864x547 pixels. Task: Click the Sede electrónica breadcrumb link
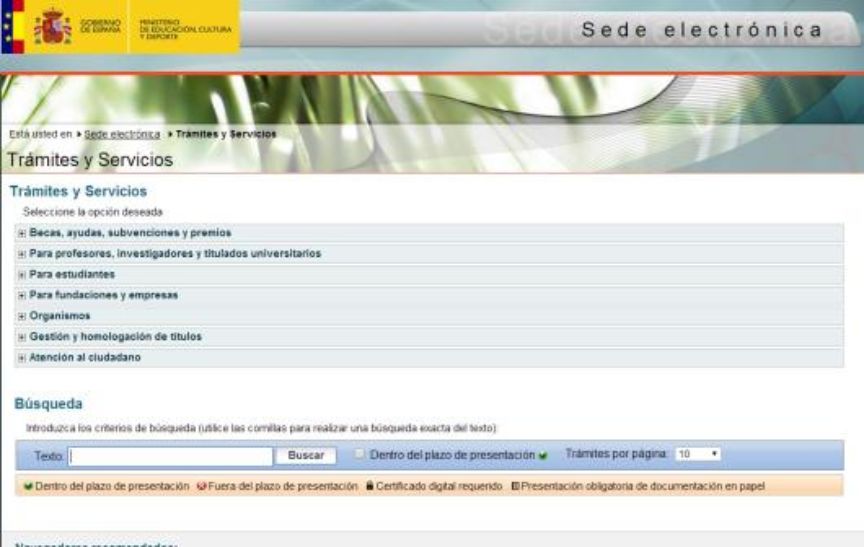(x=122, y=134)
